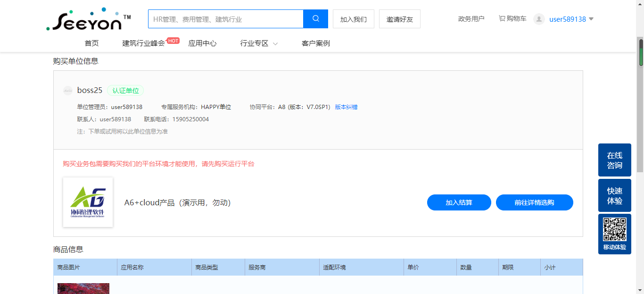The image size is (644, 294).
Task: Click the 加入我们 button
Action: [354, 19]
